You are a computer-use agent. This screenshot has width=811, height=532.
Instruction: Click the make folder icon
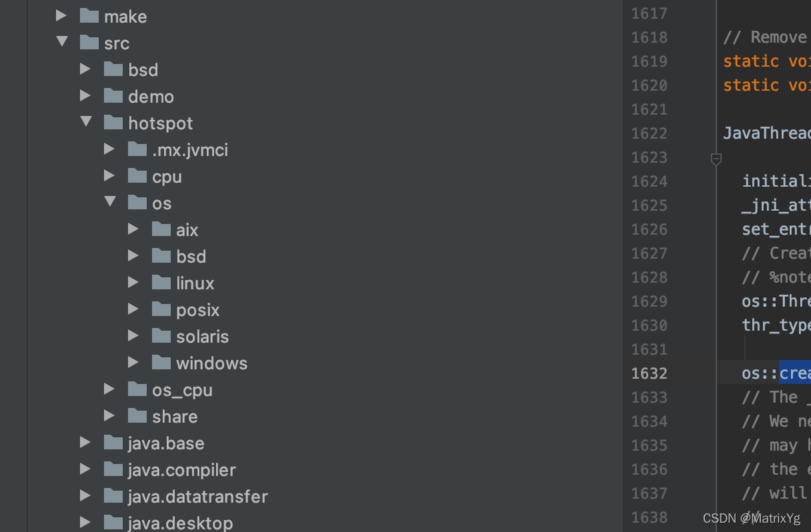pyautogui.click(x=89, y=16)
